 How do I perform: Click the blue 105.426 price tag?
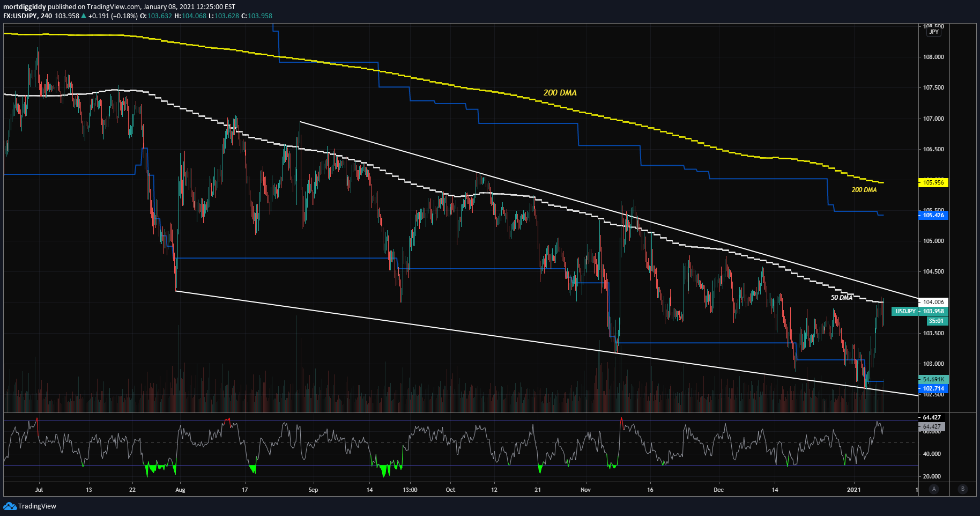tap(933, 215)
